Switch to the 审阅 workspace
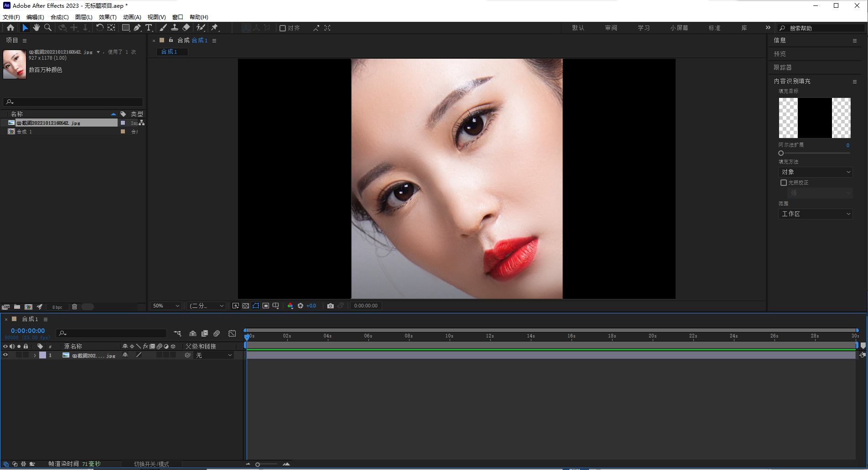868x470 pixels. click(x=611, y=28)
